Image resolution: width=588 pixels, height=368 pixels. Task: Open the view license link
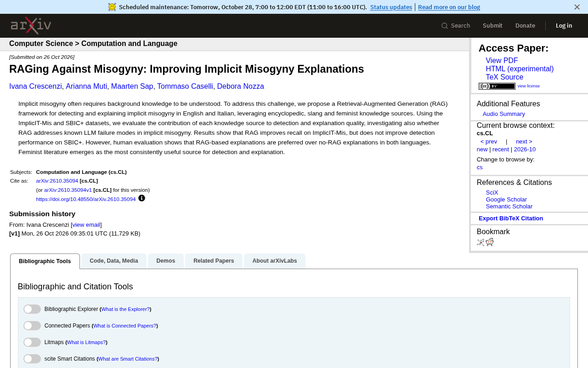[x=529, y=86]
